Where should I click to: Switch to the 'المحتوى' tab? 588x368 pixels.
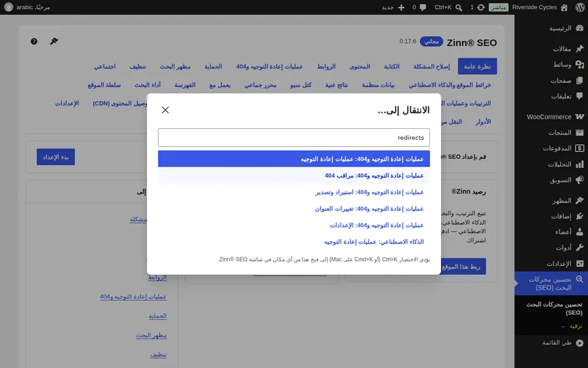point(360,66)
